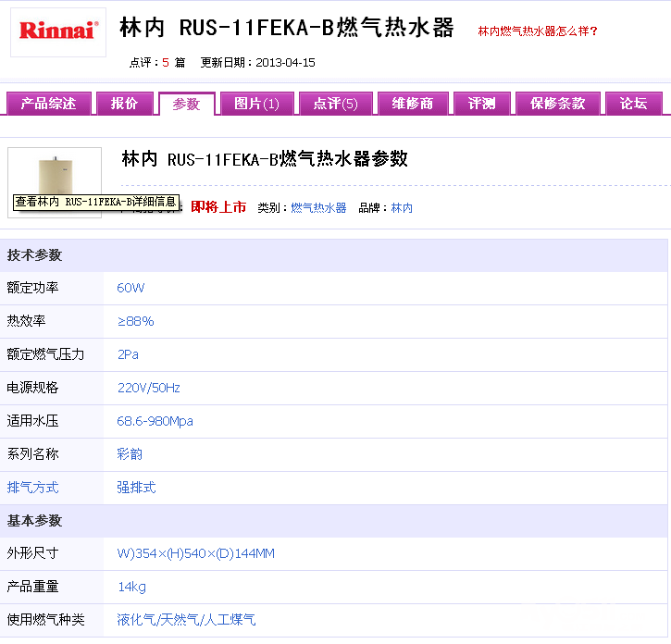This screenshot has height=644, width=671.
Task: Click the 热效率 row label
Action: click(26, 321)
